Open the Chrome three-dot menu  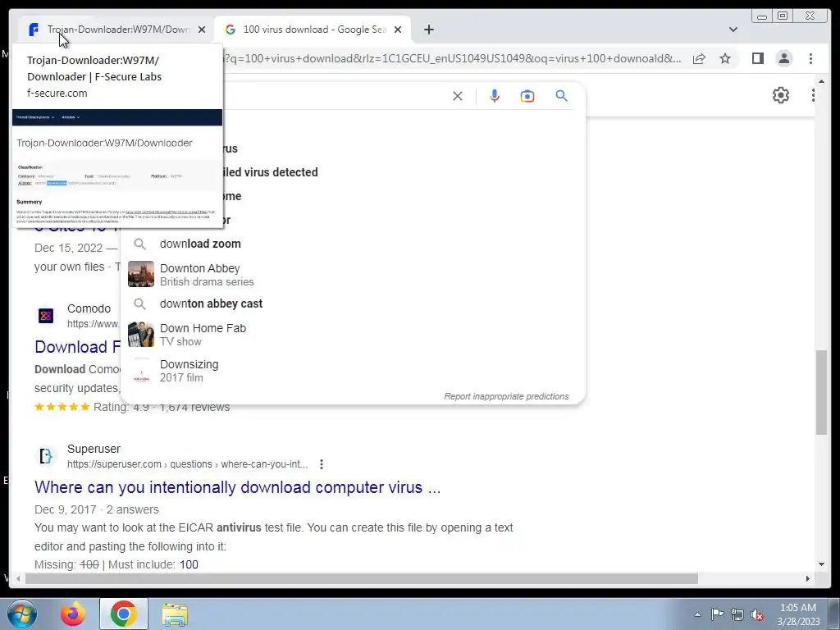[810, 58]
